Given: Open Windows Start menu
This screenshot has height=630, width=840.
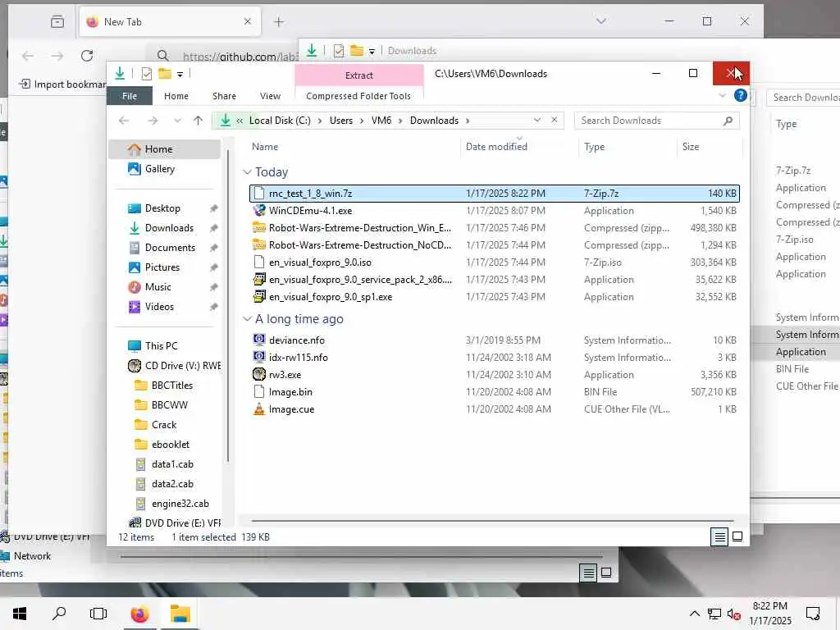Looking at the screenshot, I should click(x=20, y=614).
